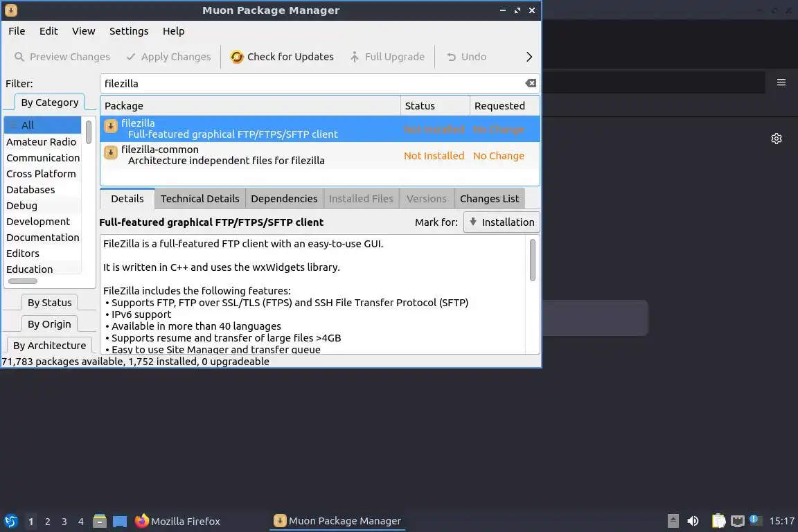Image resolution: width=798 pixels, height=532 pixels.
Task: Switch to the Dependencies tab
Action: click(284, 199)
